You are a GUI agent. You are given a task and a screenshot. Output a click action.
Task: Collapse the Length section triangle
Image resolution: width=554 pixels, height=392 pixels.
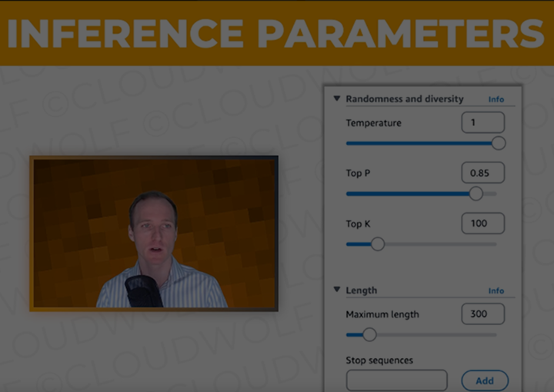[x=337, y=290]
